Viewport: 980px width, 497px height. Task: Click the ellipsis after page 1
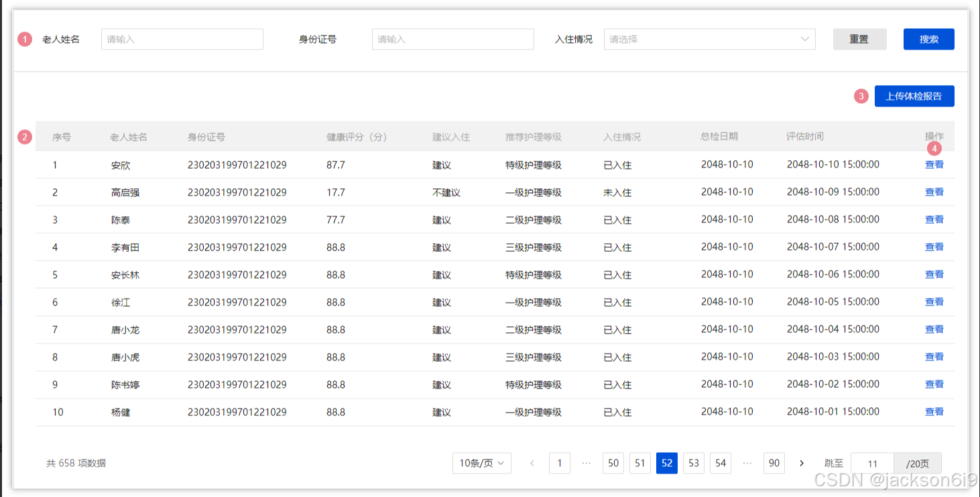[587, 463]
